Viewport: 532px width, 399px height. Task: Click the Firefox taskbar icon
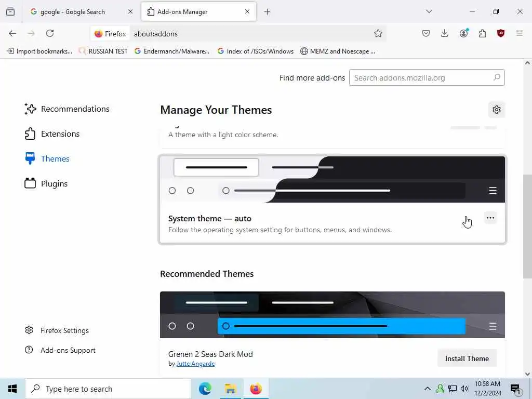point(256,389)
